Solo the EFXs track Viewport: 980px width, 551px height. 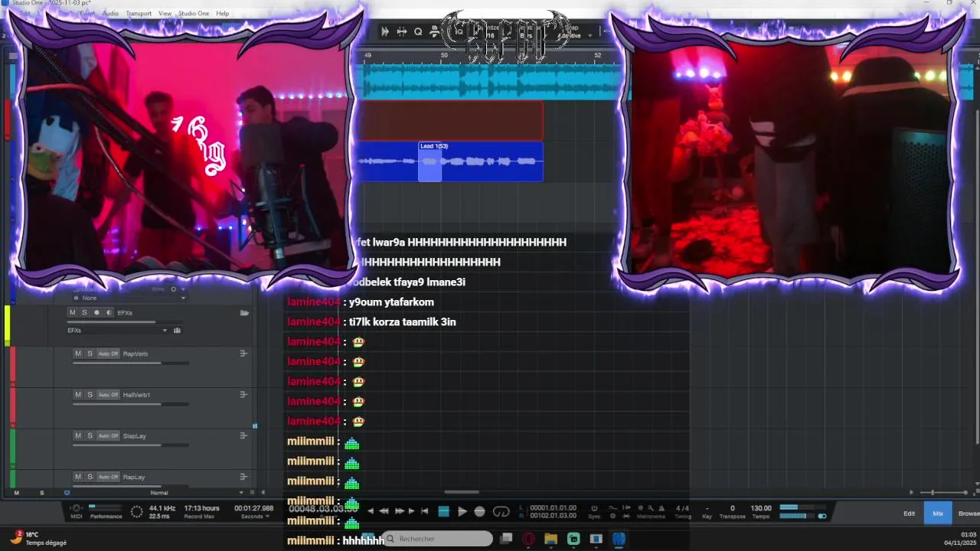pos(84,313)
